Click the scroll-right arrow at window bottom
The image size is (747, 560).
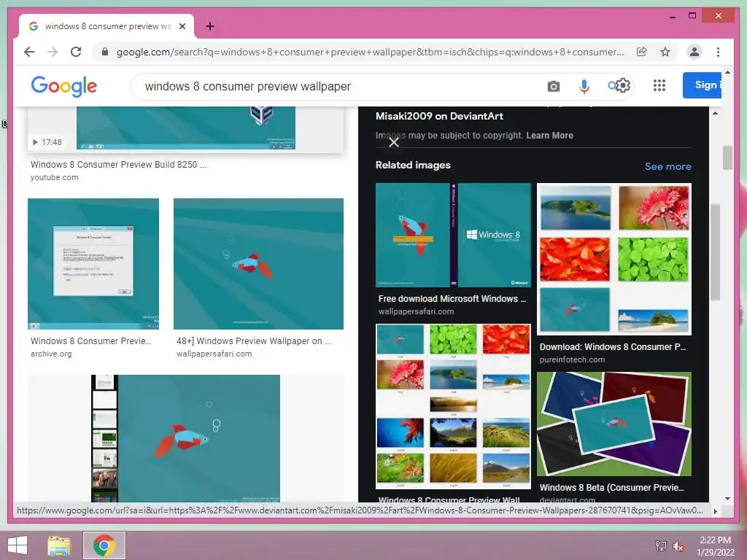tap(715, 511)
